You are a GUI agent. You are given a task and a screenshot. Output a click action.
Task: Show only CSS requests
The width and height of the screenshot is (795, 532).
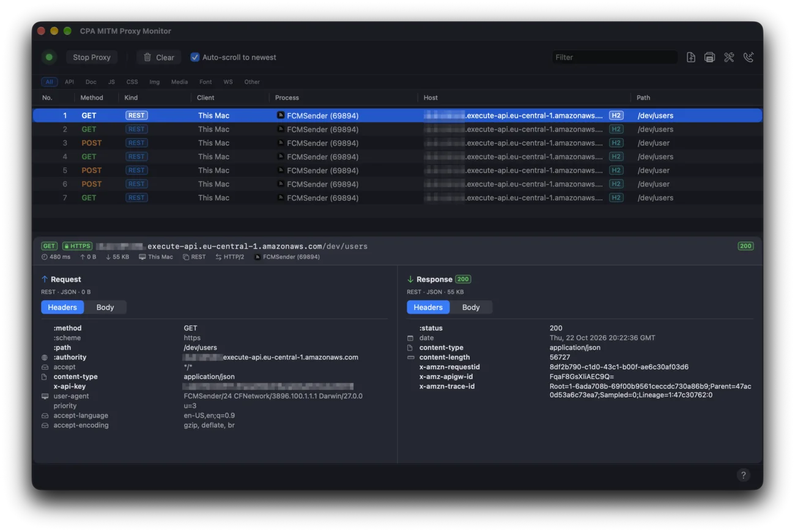coord(132,82)
